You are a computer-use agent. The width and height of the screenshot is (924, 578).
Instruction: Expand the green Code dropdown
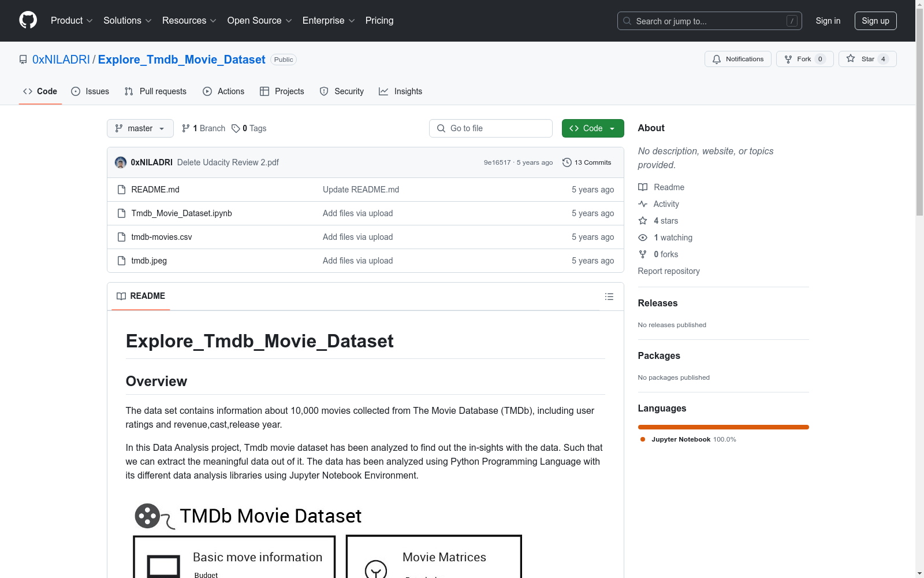pos(593,128)
